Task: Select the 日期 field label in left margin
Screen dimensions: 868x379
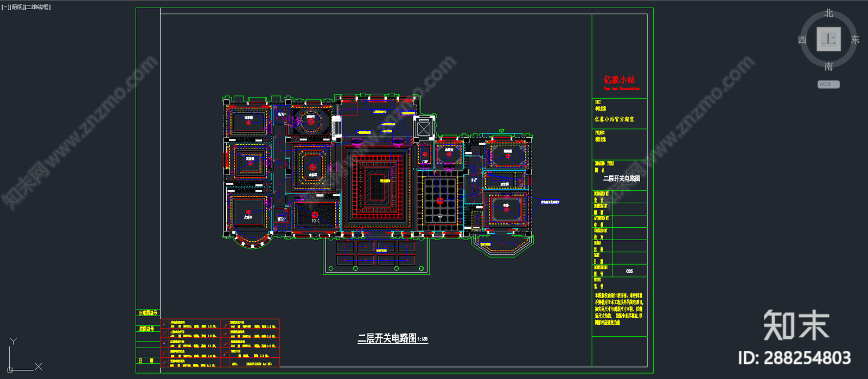Action: [146, 361]
